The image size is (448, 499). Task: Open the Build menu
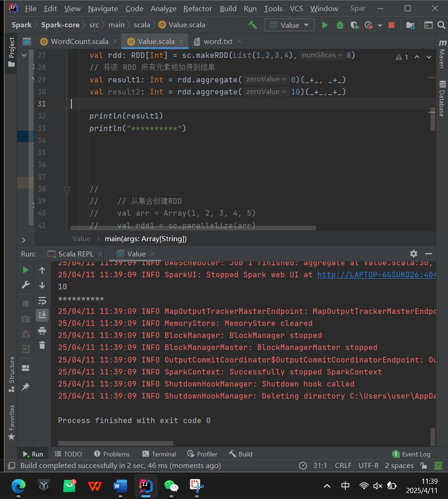coord(228,9)
